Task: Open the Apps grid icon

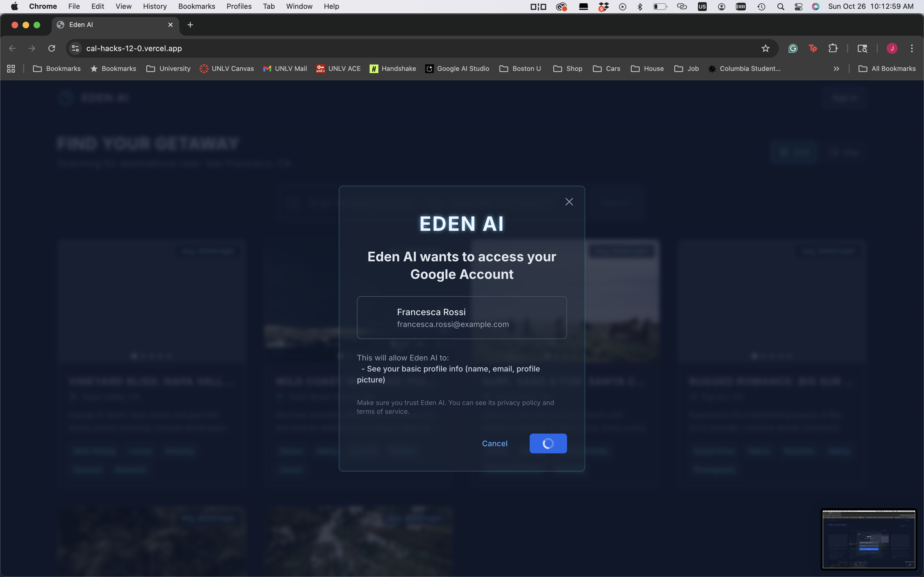Action: 11,69
